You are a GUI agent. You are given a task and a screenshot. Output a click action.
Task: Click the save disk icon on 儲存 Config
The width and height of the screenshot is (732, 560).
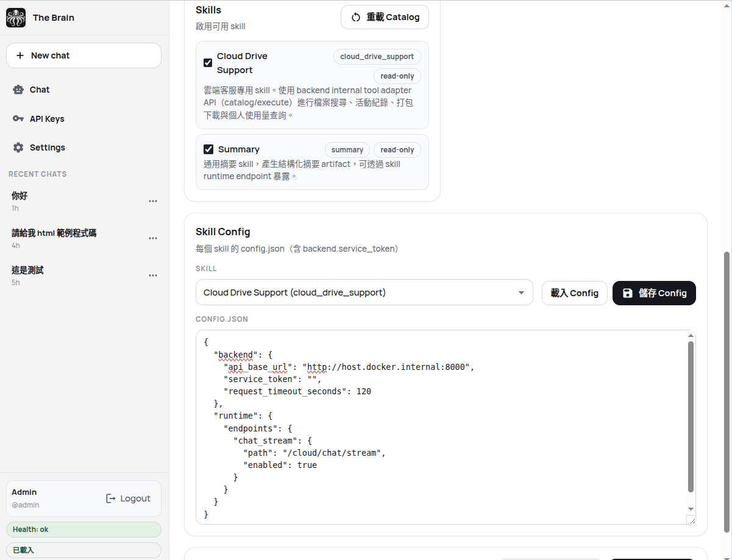[x=628, y=293]
